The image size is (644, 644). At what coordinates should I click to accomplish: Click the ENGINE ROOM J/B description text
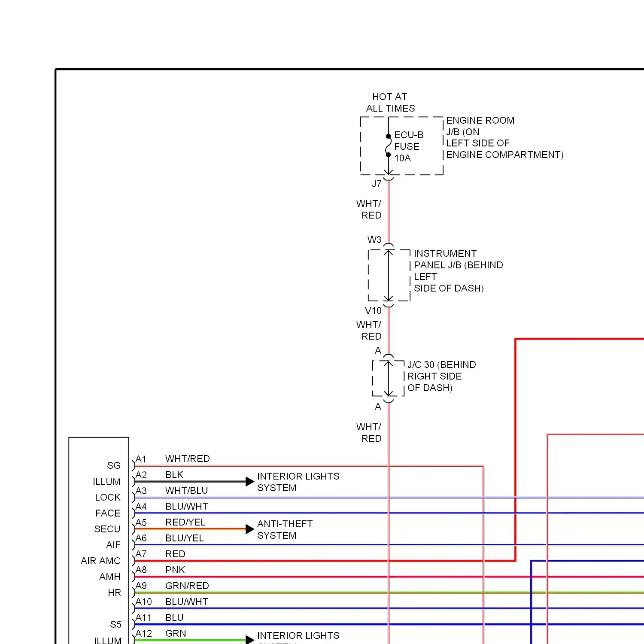(504, 137)
